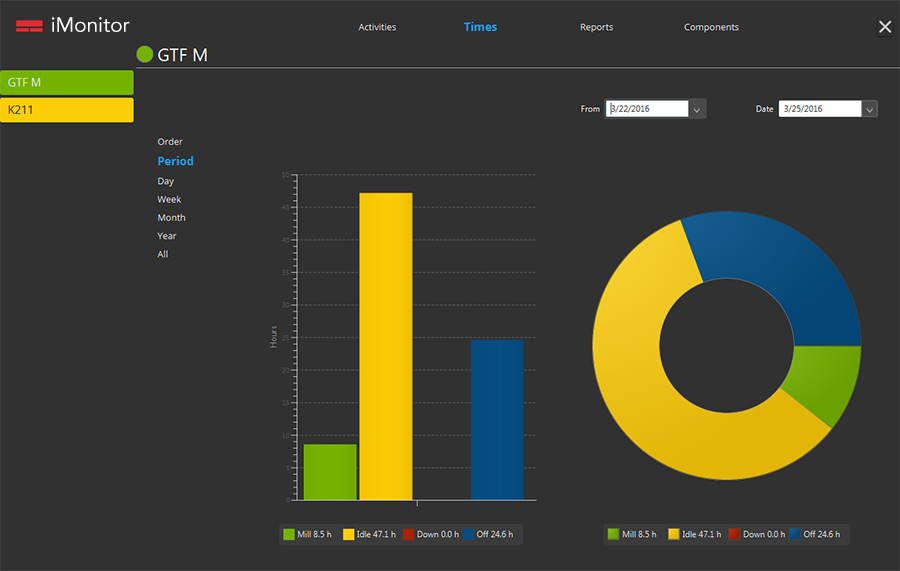Click the green Mill swatch in bar legend
This screenshot has width=900, height=571.
[289, 535]
